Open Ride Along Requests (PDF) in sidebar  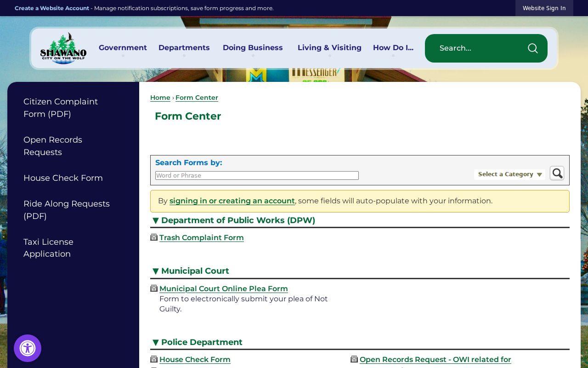pyautogui.click(x=67, y=210)
